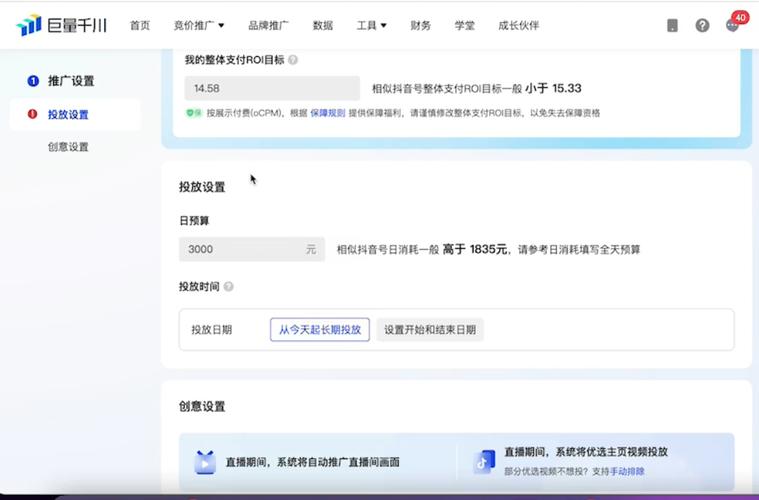Image resolution: width=759 pixels, height=500 pixels.
Task: Click the 巨量千川 logo
Action: tap(61, 25)
